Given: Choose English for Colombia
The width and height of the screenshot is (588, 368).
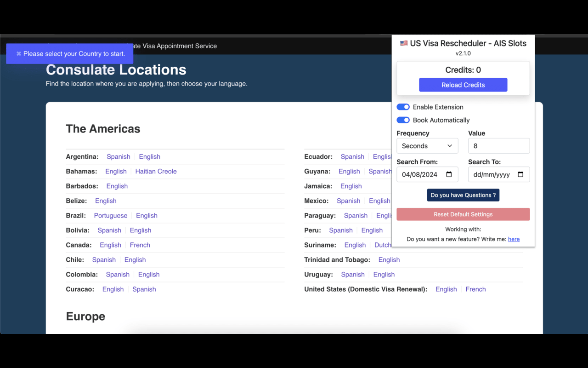Looking at the screenshot, I should click(149, 275).
